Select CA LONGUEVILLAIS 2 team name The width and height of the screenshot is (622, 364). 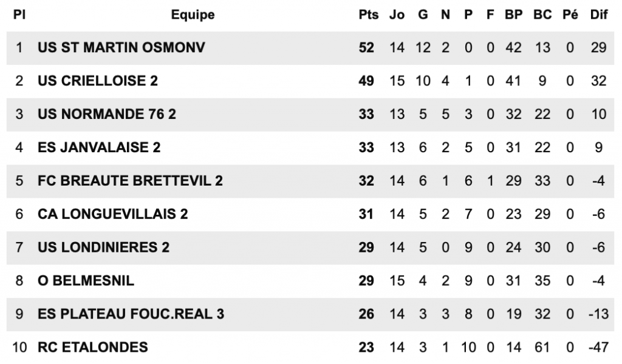[113, 214]
